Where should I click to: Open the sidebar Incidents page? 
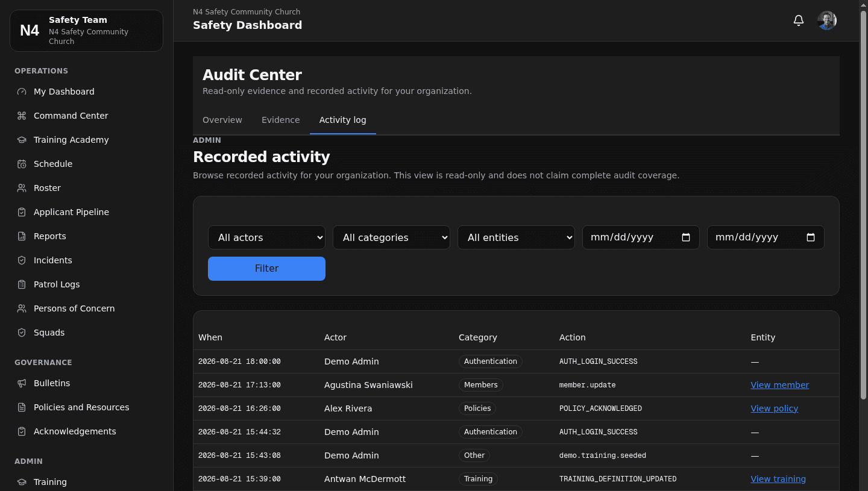coord(87,260)
